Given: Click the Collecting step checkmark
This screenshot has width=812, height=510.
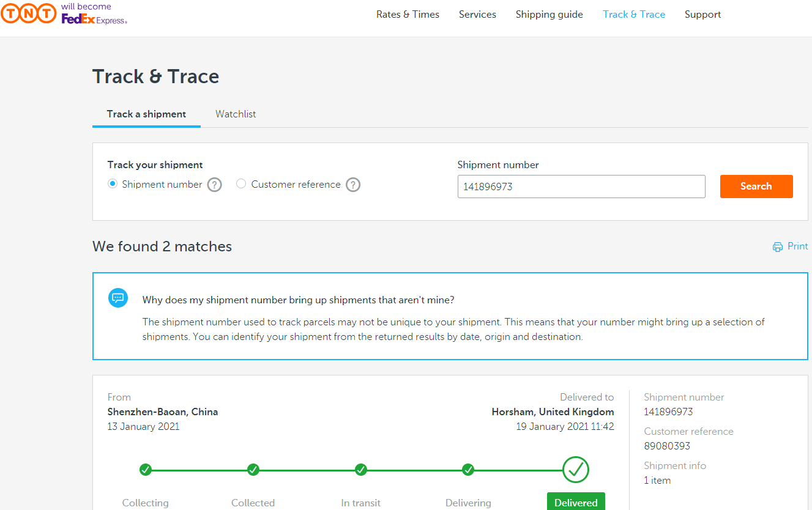Looking at the screenshot, I should coord(145,470).
